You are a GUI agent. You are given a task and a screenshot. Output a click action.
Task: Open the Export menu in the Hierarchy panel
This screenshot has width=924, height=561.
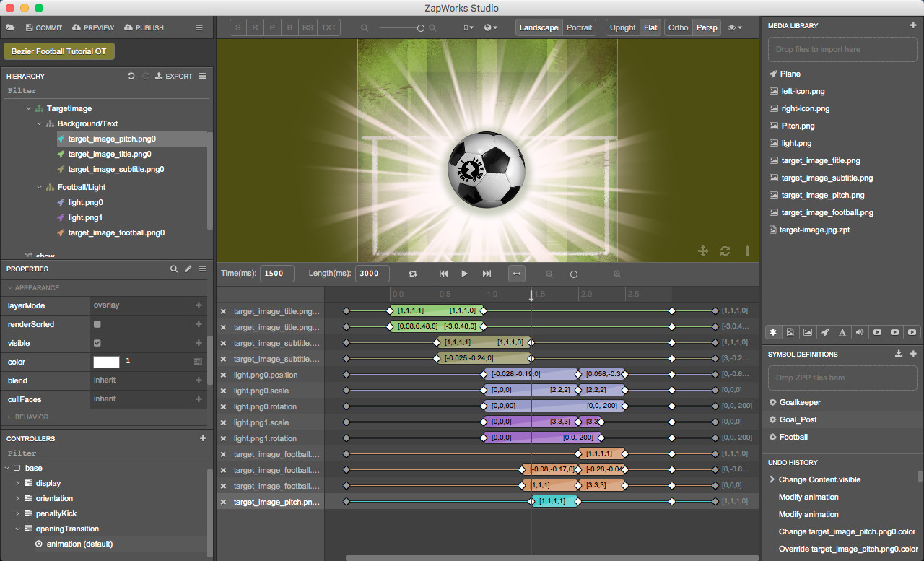(173, 76)
